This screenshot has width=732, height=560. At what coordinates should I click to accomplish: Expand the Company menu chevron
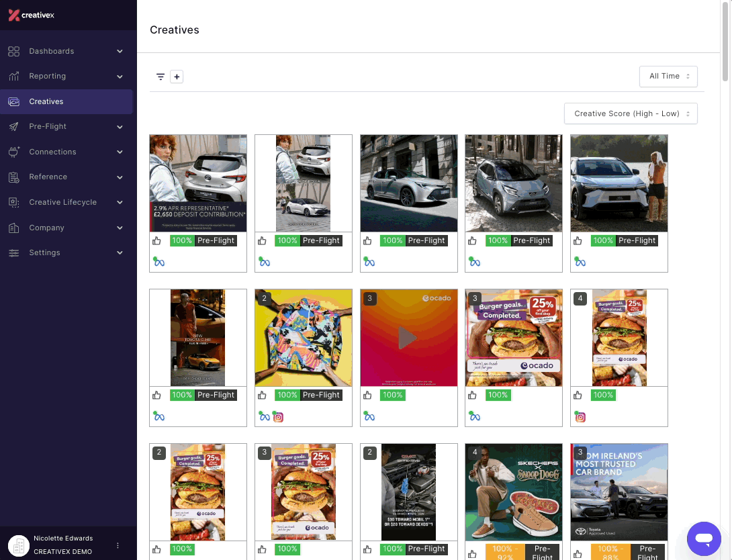(x=120, y=228)
